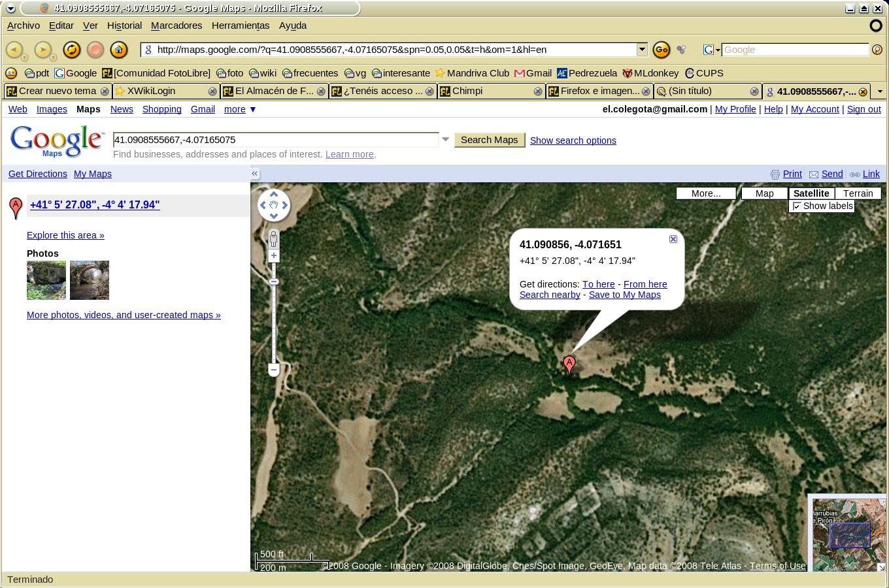This screenshot has width=889, height=588.
Task: Open 'My Maps' link
Action: click(93, 174)
